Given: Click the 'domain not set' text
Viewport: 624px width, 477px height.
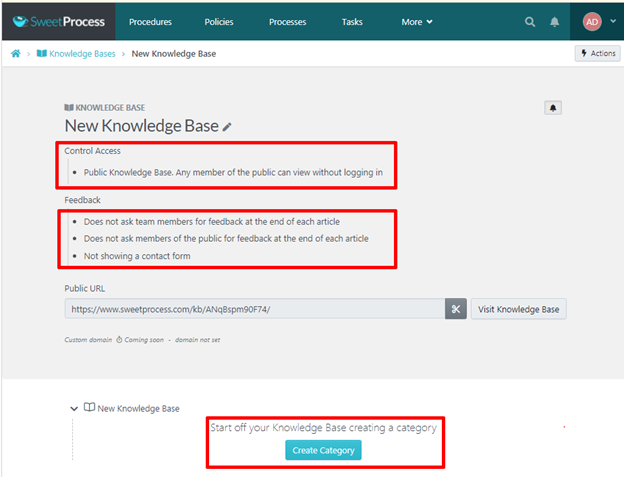Looking at the screenshot, I should tap(197, 340).
